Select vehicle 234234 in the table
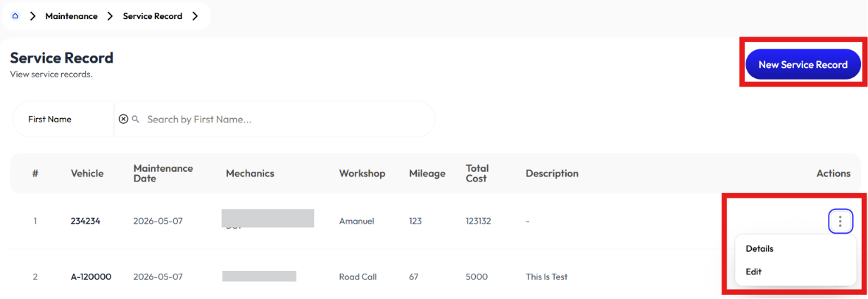 pyautogui.click(x=85, y=221)
